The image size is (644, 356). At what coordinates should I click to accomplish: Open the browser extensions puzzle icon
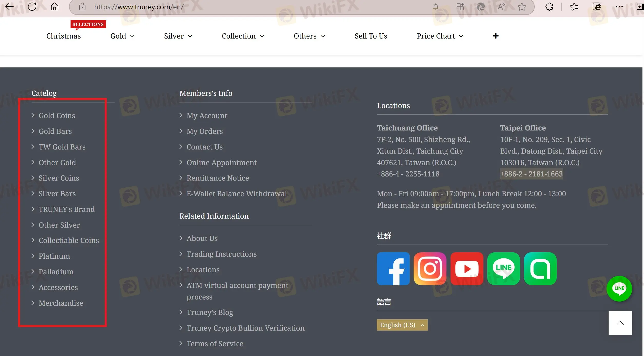click(x=549, y=7)
